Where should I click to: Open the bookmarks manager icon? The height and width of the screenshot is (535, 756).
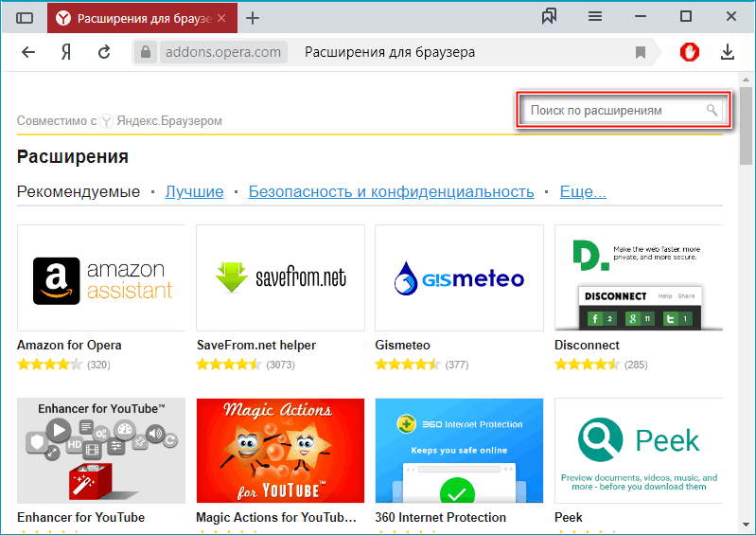point(549,17)
